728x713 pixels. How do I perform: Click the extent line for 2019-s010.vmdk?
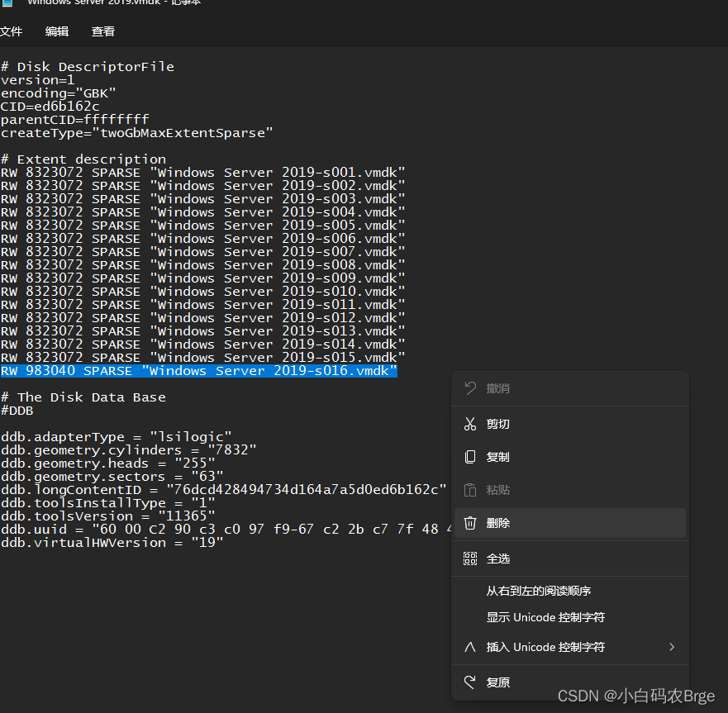(x=203, y=292)
